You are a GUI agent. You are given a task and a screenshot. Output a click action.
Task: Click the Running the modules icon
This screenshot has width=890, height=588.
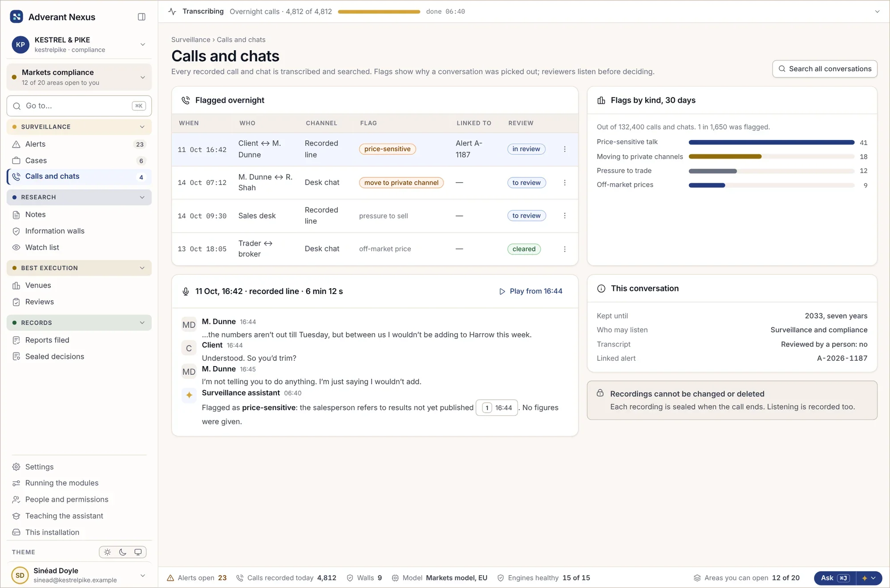(16, 483)
